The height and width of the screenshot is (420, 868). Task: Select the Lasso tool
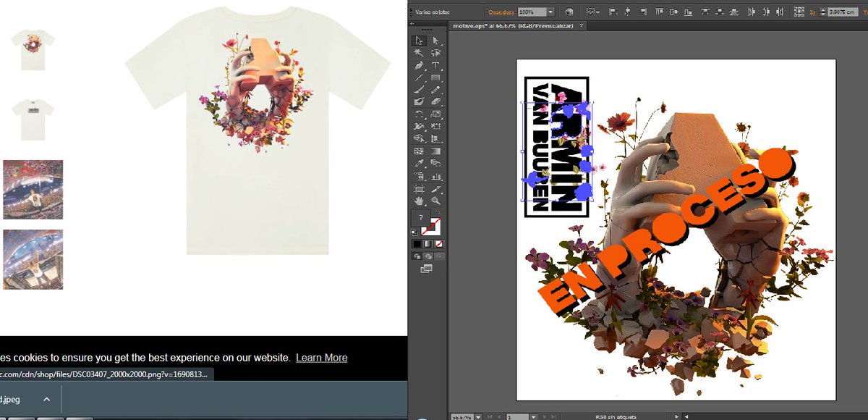[x=435, y=53]
